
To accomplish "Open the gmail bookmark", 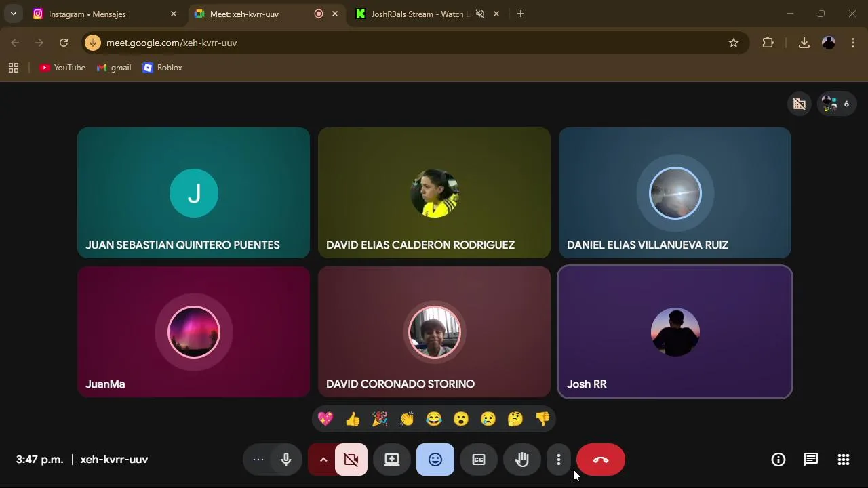I will coord(114,68).
